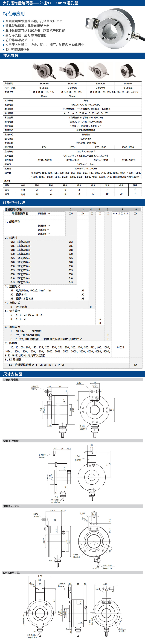Click the 6000r/min max speed value
The image size is (145, 644).
click(x=86, y=139)
